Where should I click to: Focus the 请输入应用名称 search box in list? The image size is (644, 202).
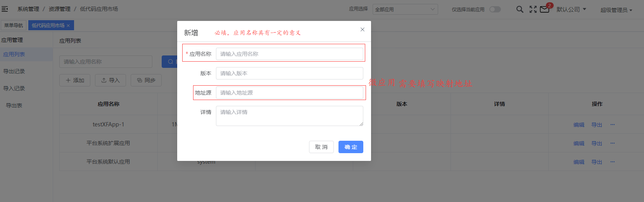click(106, 62)
